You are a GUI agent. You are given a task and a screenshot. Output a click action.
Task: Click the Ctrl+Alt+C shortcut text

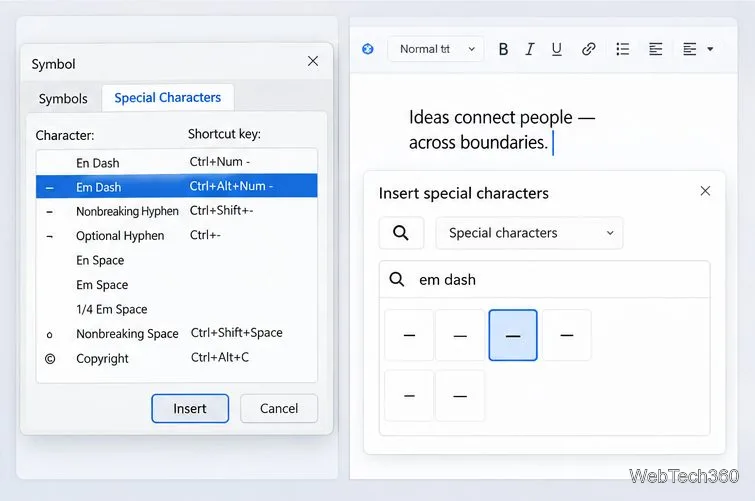coord(220,357)
